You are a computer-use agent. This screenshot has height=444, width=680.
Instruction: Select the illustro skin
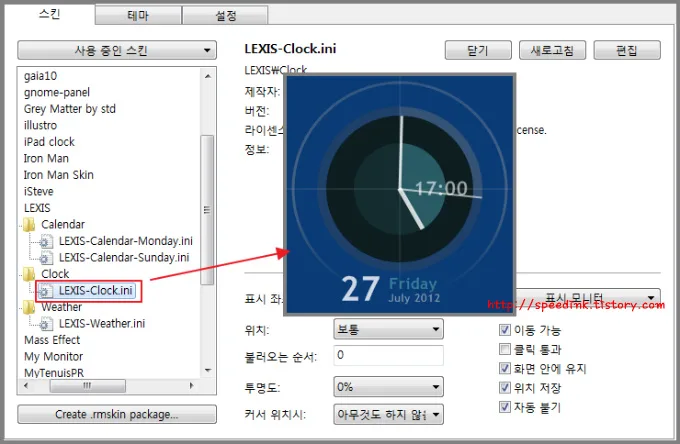point(40,125)
